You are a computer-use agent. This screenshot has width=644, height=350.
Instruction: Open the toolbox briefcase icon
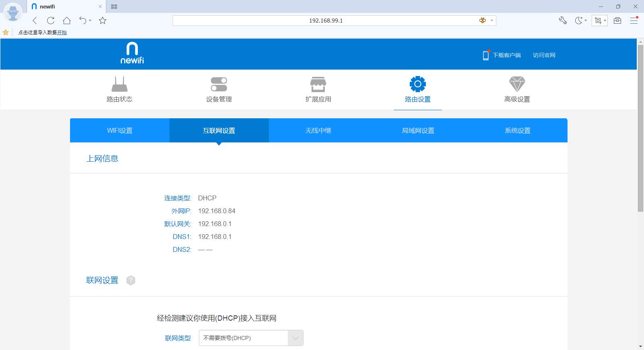point(617,21)
